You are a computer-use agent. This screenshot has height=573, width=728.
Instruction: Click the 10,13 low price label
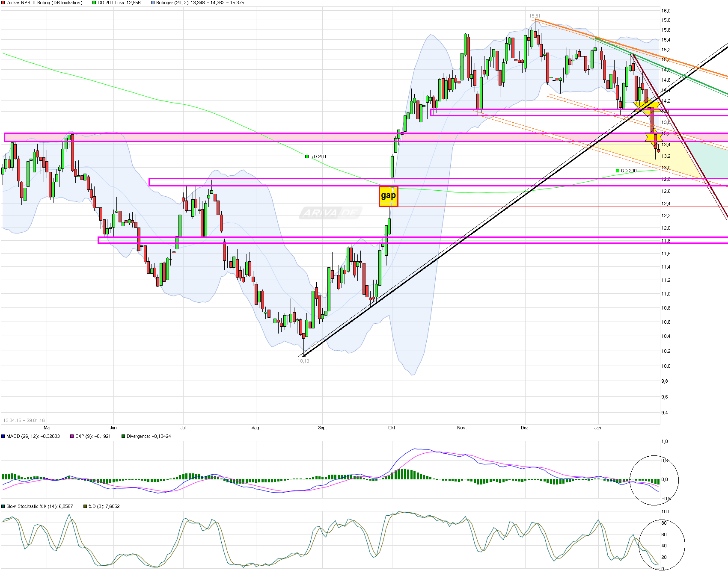point(303,361)
